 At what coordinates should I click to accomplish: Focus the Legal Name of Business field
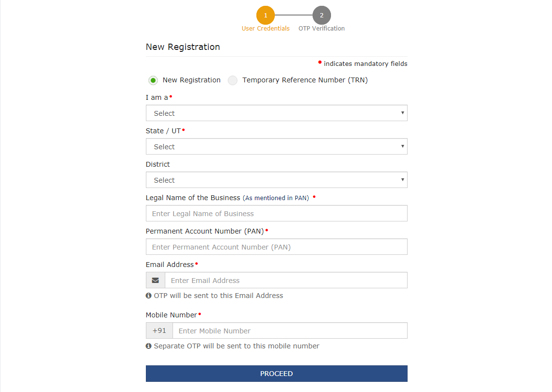pyautogui.click(x=277, y=213)
